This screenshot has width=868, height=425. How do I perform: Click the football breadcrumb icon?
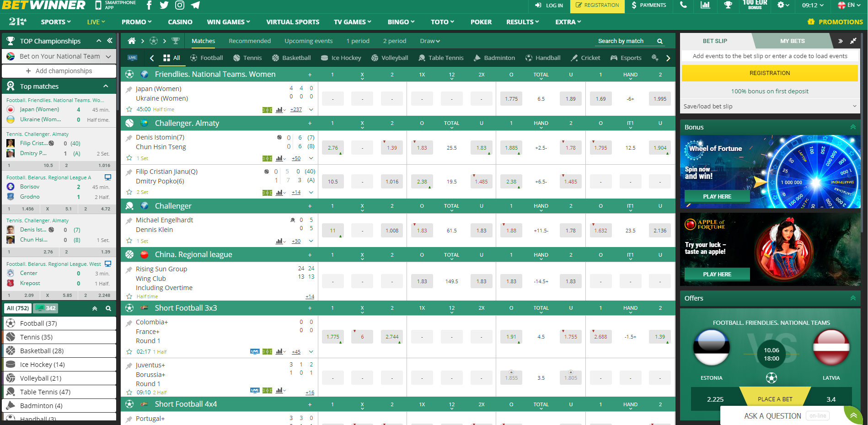154,41
